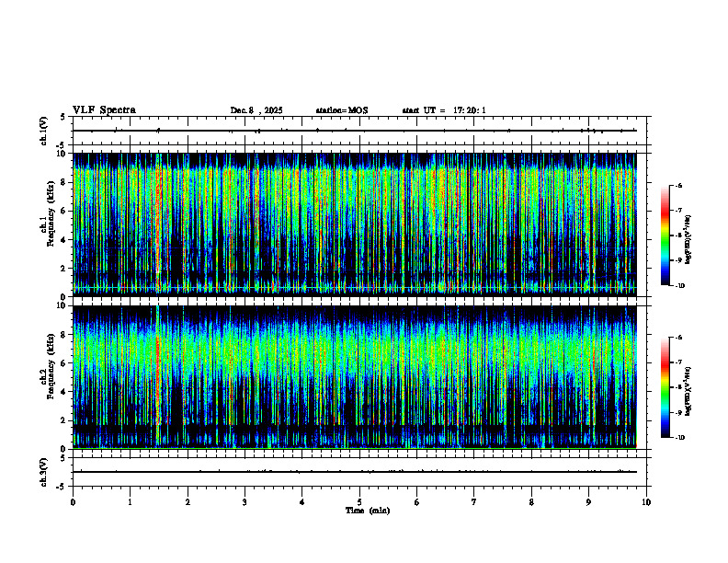728x563 pixels.
Task: Click the log(PSD) label beside ch.2 color scale
Action: click(x=688, y=391)
